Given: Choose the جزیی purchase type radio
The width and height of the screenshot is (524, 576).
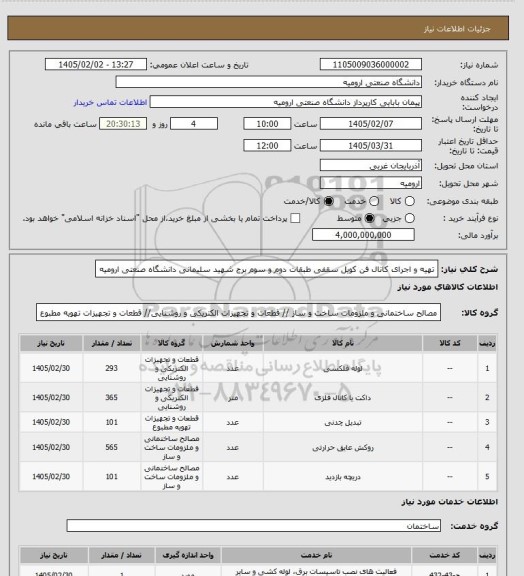Looking at the screenshot, I should coord(409,218).
